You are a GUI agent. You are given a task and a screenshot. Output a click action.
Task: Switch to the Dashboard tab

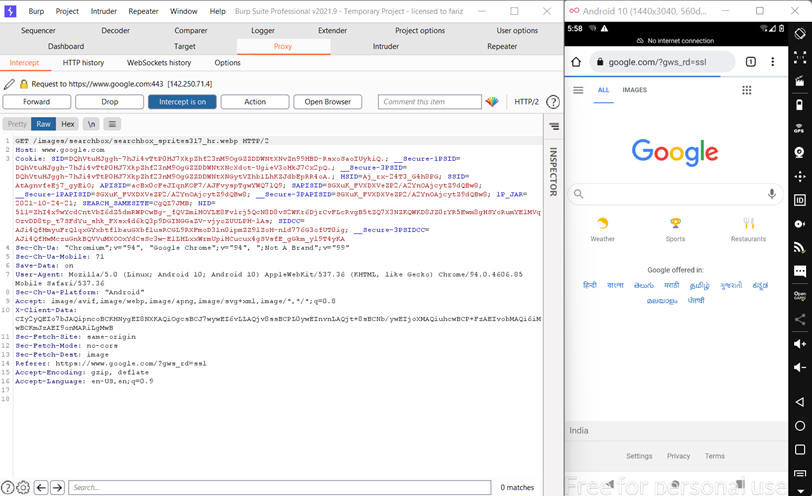pyautogui.click(x=66, y=46)
